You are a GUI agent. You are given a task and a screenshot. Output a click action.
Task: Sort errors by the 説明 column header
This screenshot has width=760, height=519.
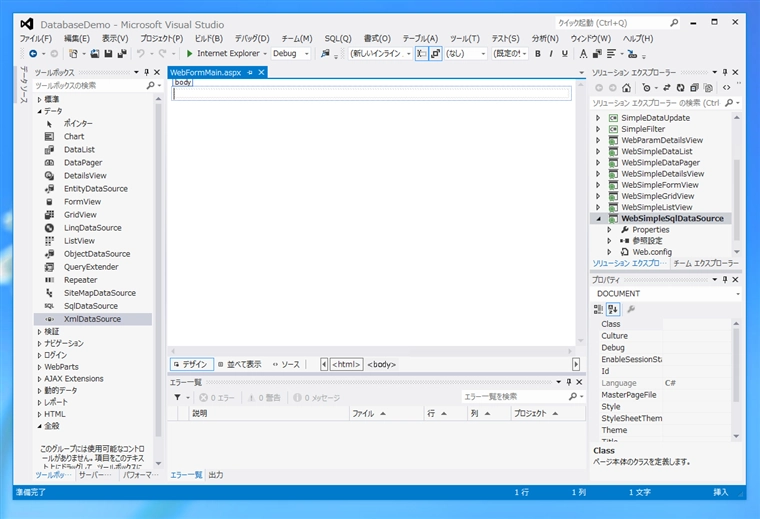coord(269,413)
